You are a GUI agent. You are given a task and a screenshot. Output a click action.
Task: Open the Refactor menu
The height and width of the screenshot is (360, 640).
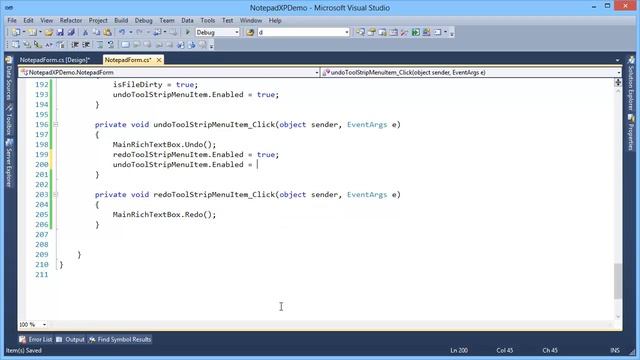pos(71,20)
